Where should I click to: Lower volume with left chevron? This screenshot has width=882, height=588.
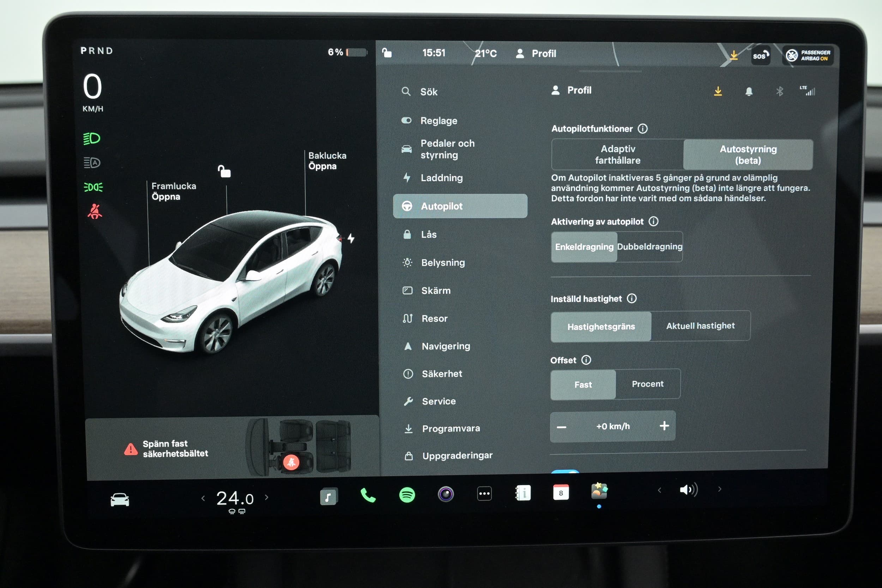click(x=660, y=490)
